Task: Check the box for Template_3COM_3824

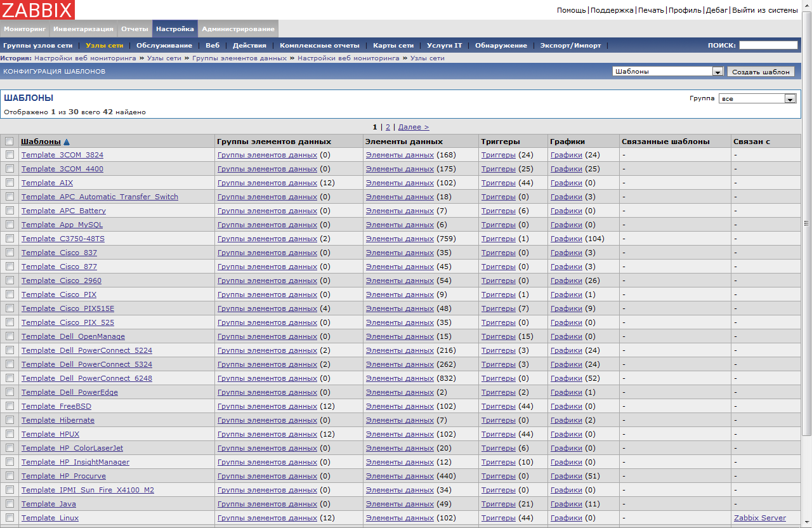Action: (10, 155)
